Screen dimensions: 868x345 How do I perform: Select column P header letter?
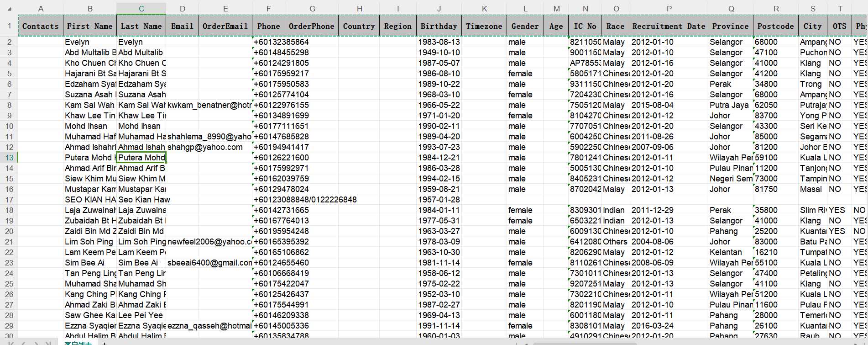(669, 8)
